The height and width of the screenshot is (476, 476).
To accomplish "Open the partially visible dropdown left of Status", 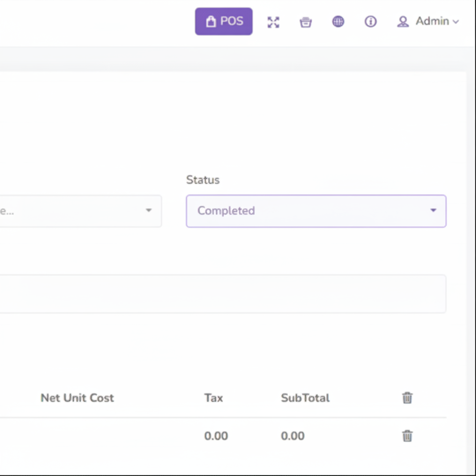I will (x=79, y=211).
